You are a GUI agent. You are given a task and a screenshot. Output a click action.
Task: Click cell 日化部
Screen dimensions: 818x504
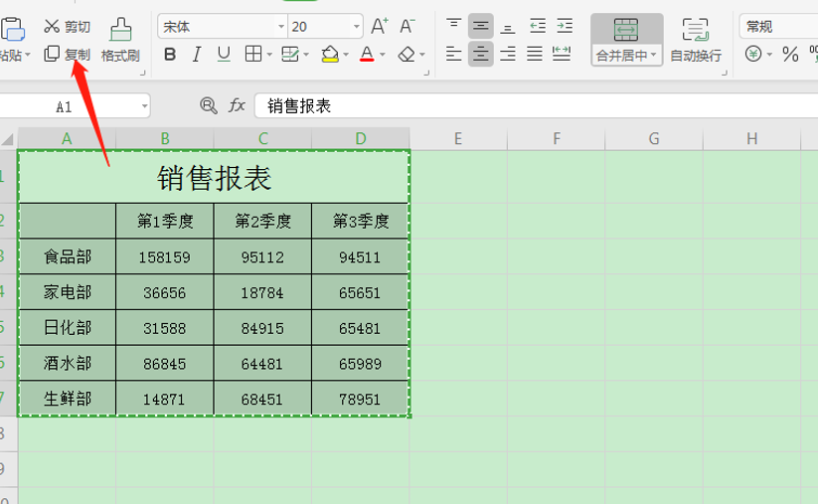[x=68, y=328]
